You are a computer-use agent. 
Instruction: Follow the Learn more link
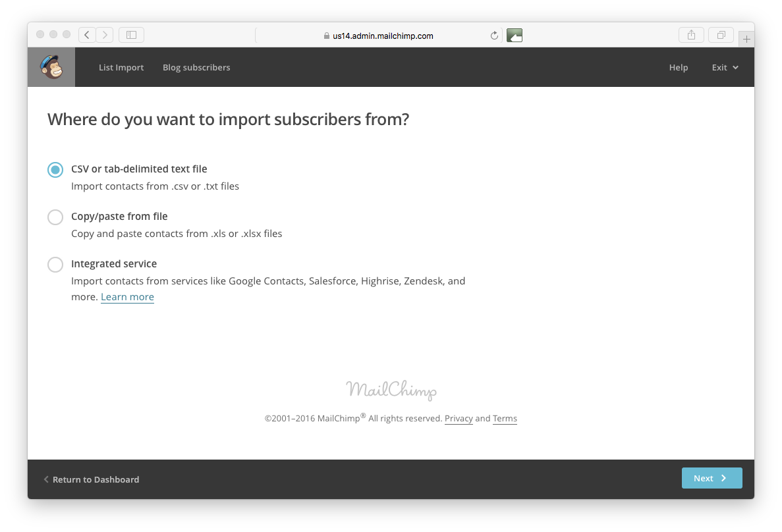(x=127, y=297)
